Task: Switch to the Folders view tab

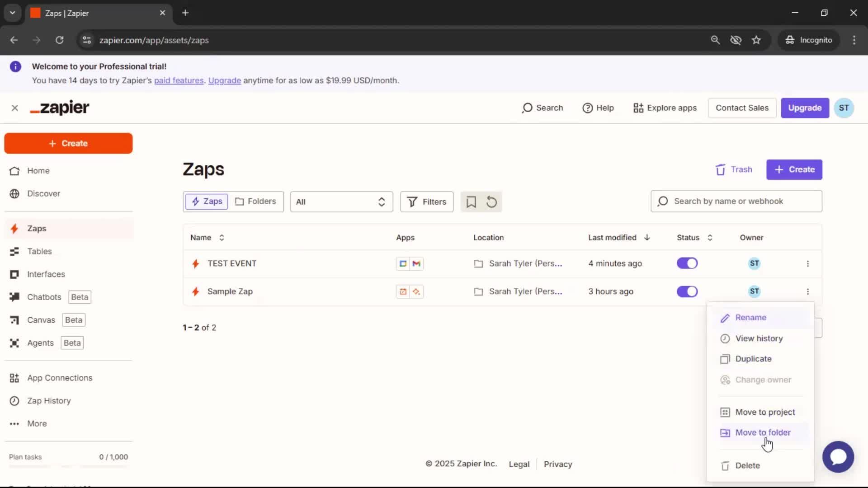Action: tap(255, 202)
